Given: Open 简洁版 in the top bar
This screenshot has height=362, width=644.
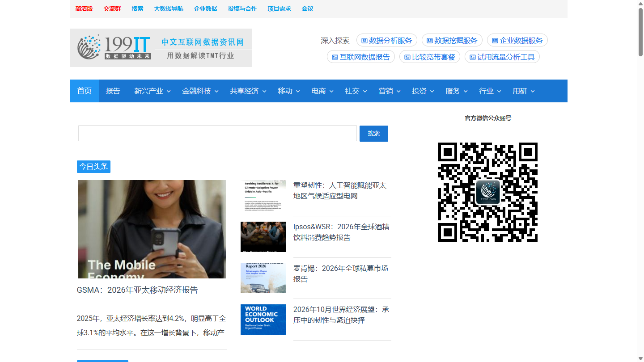Looking at the screenshot, I should (84, 8).
